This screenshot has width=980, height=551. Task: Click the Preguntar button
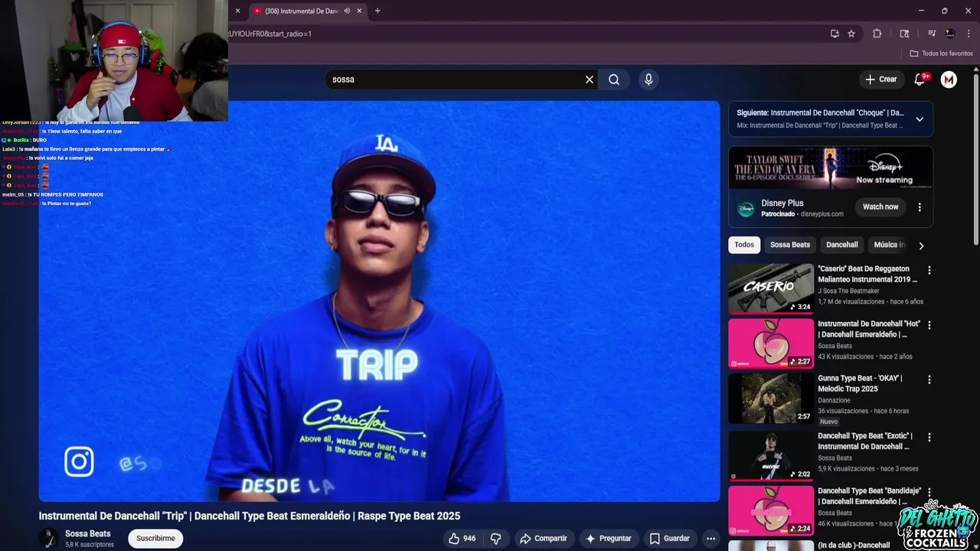tap(609, 539)
